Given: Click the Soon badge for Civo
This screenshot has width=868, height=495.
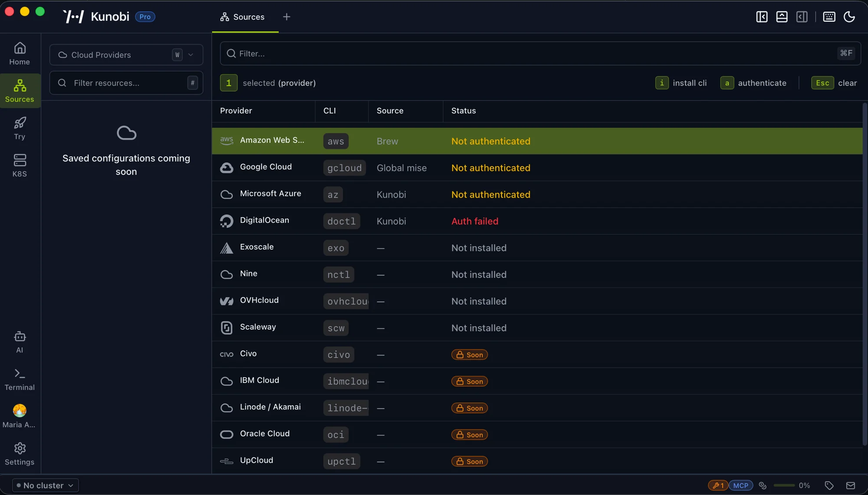Looking at the screenshot, I should (x=470, y=355).
